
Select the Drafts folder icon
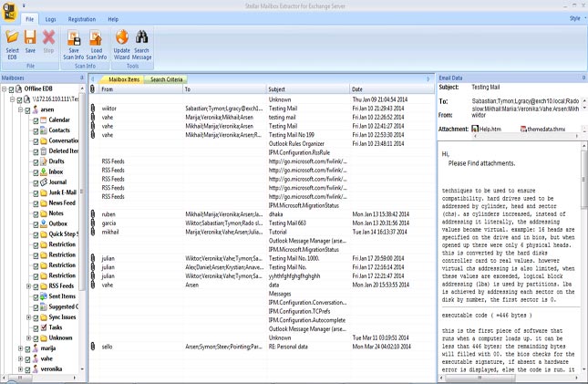pyautogui.click(x=44, y=161)
